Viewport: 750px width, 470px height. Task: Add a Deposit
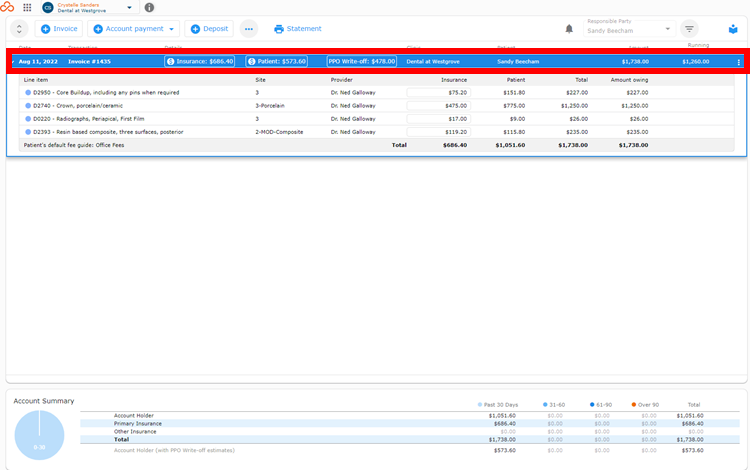209,29
